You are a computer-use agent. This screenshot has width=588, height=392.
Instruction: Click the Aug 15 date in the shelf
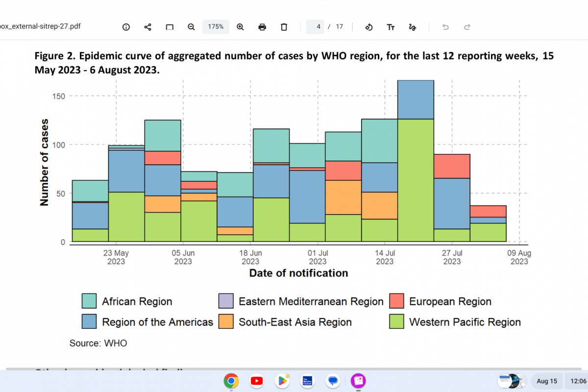pos(546,381)
